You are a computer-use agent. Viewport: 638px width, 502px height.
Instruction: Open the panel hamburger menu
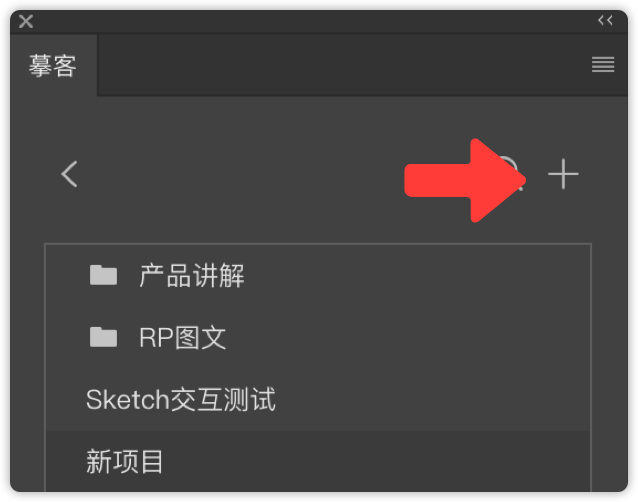pos(603,64)
